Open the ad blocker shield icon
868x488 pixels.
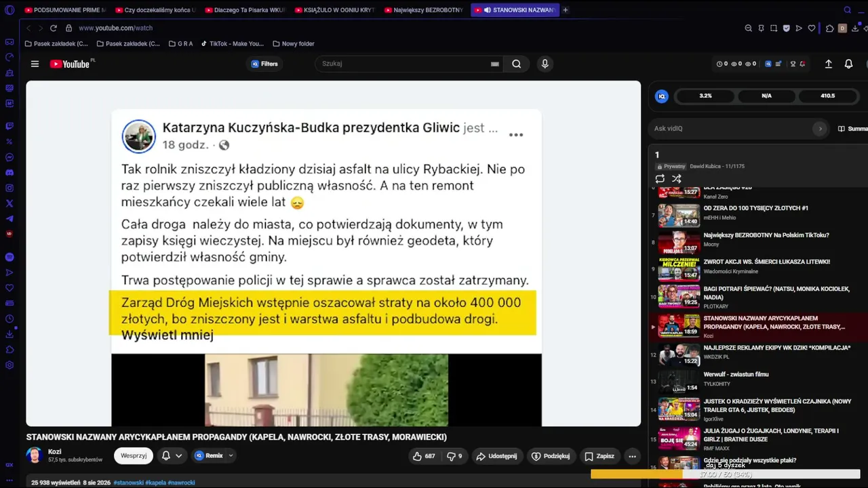tap(787, 28)
